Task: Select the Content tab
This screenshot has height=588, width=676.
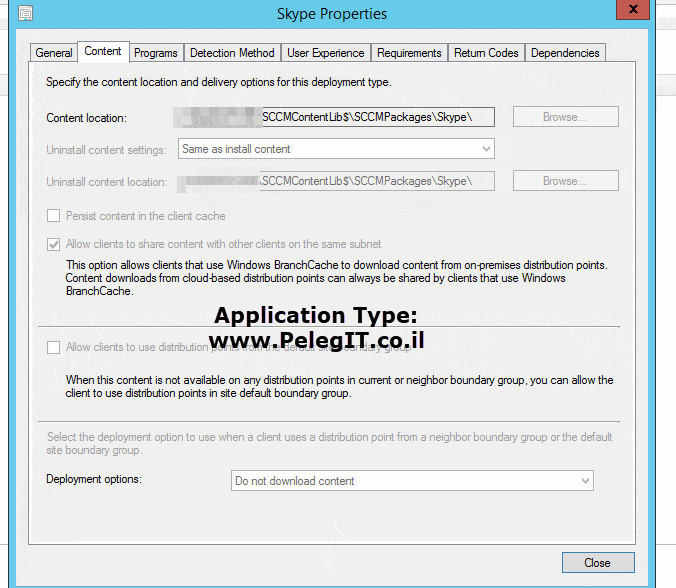Action: tap(103, 51)
